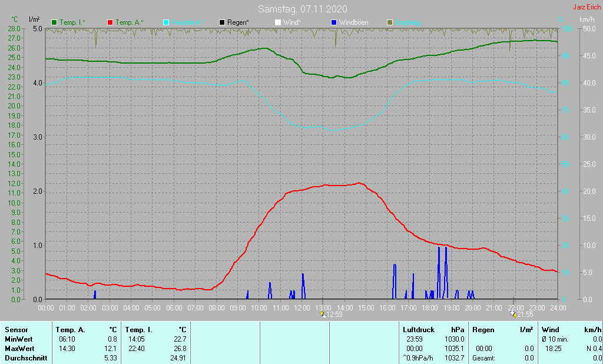Click the Samstag, 07.11.2020 date title
The width and height of the screenshot is (603, 364).
(x=302, y=9)
